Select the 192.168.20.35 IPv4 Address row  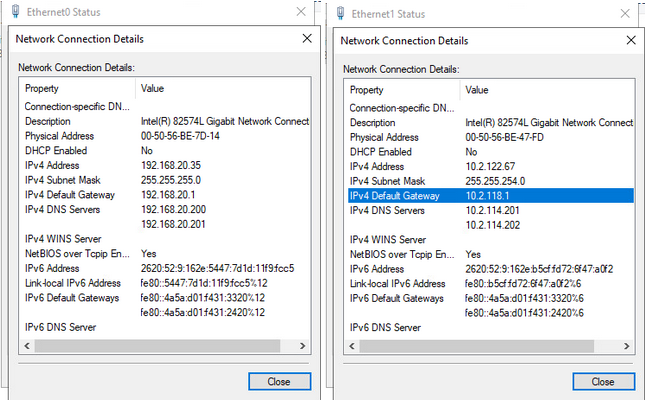160,164
